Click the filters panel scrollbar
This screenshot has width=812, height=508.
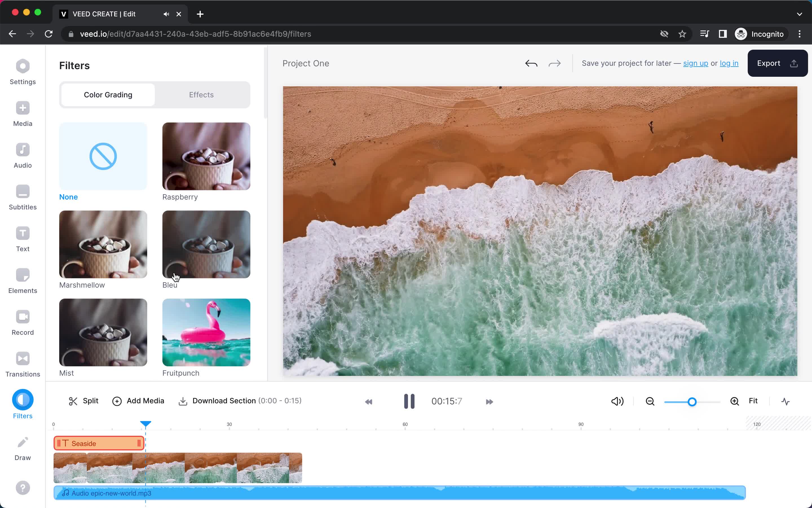(x=265, y=83)
